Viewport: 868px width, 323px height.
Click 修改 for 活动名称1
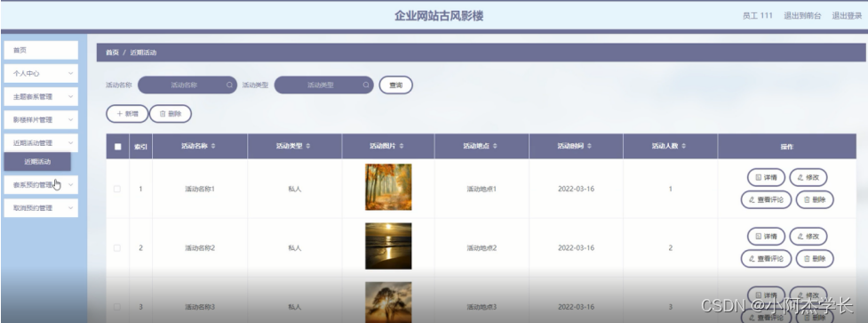[x=808, y=177]
